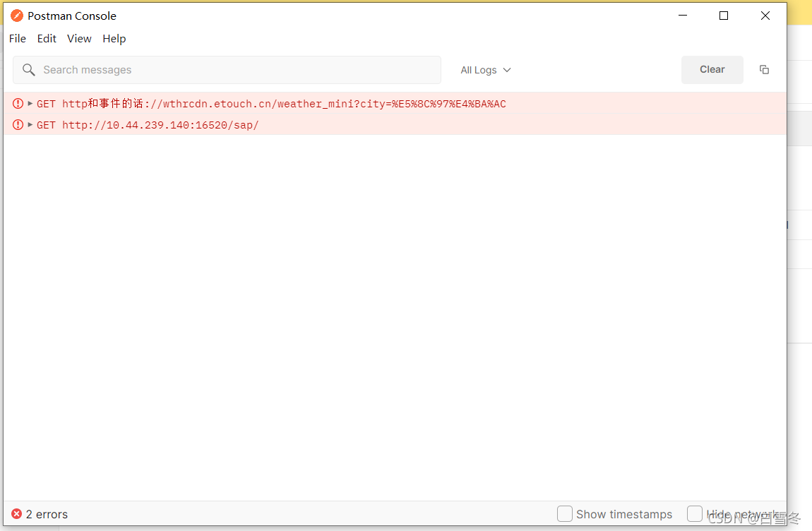Screen dimensions: 812x531
Task: Select the weather_mini GET request URL text
Action: click(284, 104)
